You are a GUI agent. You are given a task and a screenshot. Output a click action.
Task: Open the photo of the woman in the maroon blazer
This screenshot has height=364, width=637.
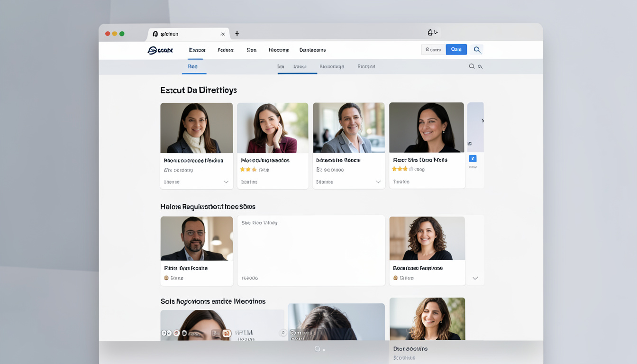pos(273,128)
